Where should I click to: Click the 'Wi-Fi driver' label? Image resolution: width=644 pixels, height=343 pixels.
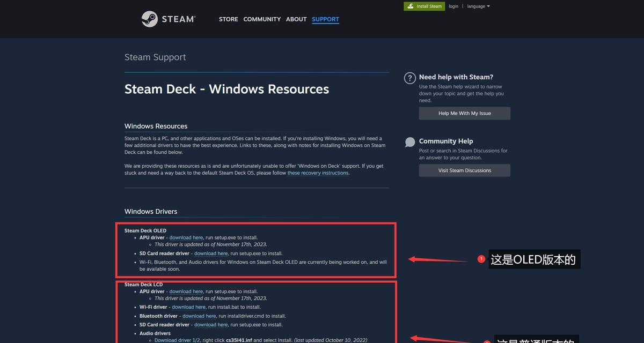click(x=153, y=307)
